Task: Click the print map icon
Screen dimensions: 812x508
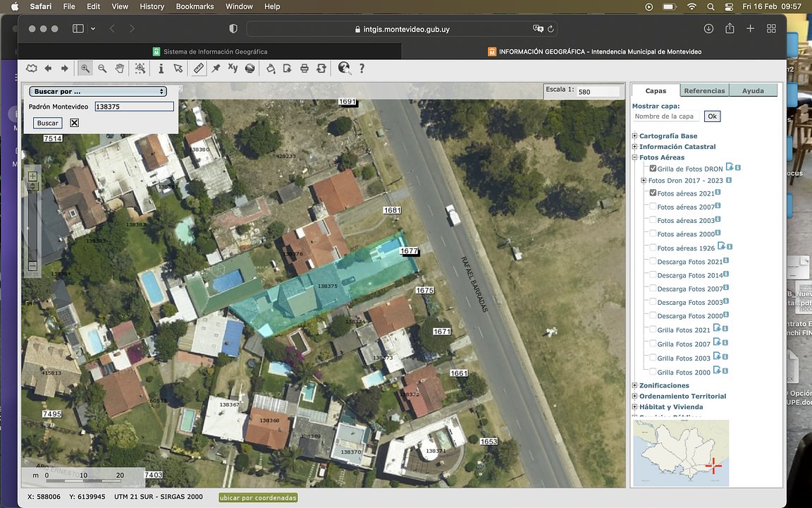Action: tap(304, 68)
